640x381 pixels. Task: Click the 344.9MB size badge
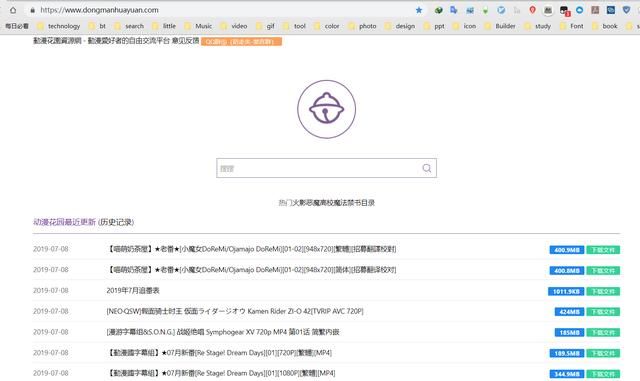[x=567, y=374]
